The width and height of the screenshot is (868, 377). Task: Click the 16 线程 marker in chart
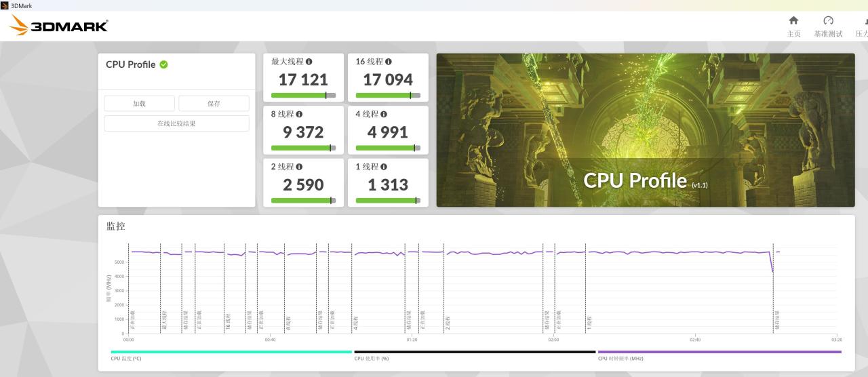coord(229,321)
